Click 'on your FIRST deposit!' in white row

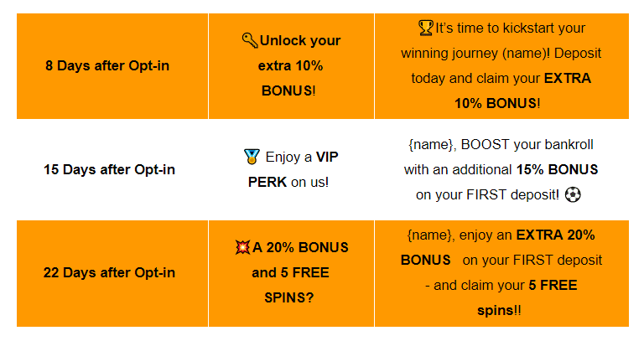(487, 194)
